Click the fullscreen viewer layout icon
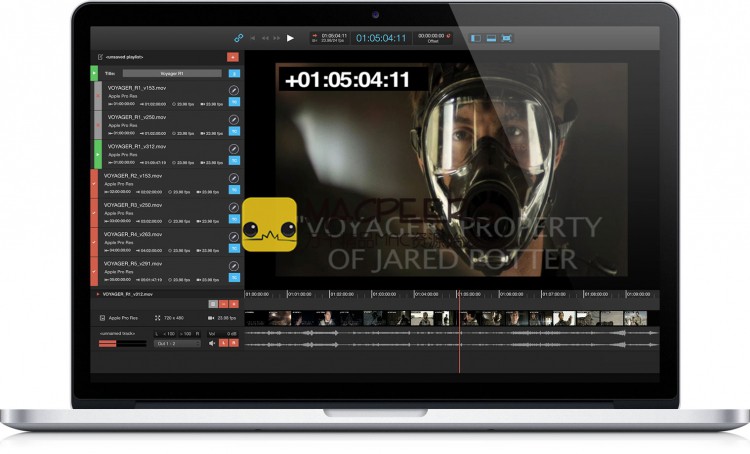The image size is (750, 454). 507,38
